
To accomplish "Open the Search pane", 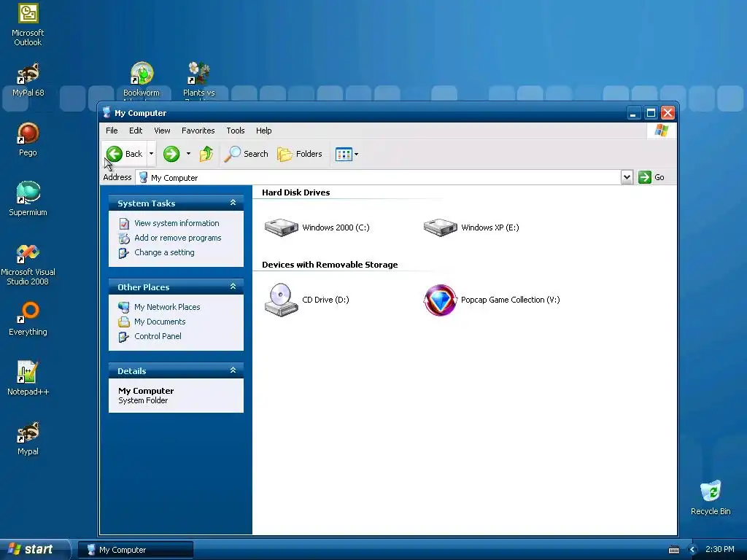I will (x=247, y=154).
